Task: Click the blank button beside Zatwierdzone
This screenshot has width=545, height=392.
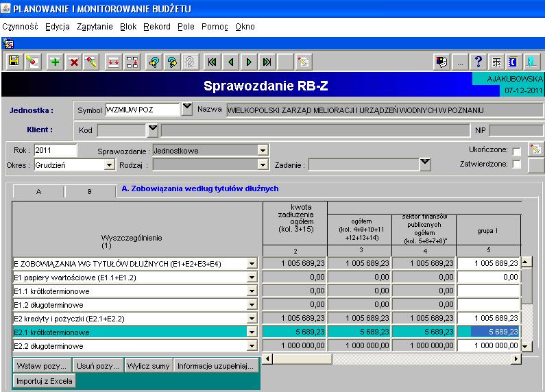Action: coord(535,165)
